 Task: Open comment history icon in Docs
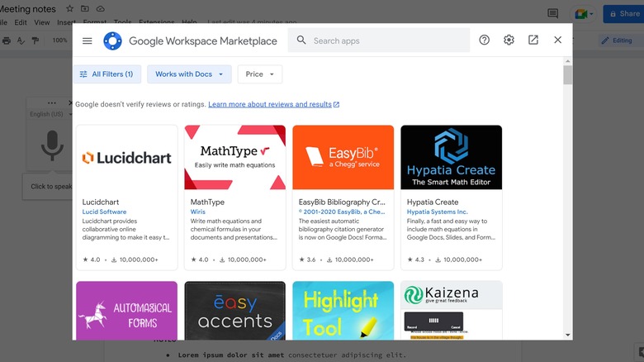click(x=552, y=14)
